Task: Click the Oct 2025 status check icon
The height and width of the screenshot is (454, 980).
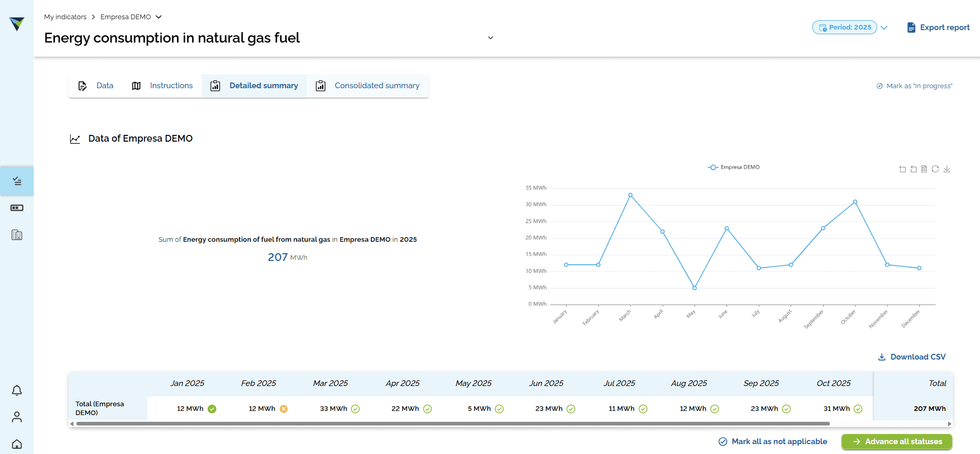Action: pyautogui.click(x=858, y=409)
